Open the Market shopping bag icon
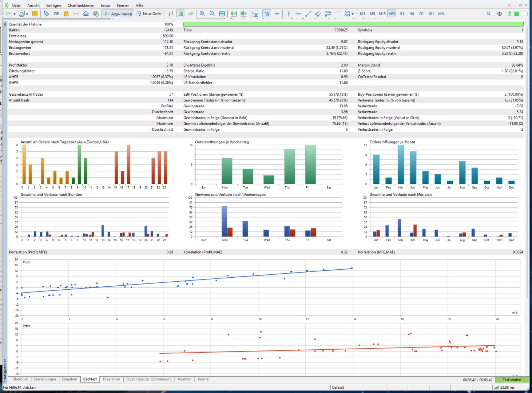Screen dimensions: 532x393 [x=66, y=14]
